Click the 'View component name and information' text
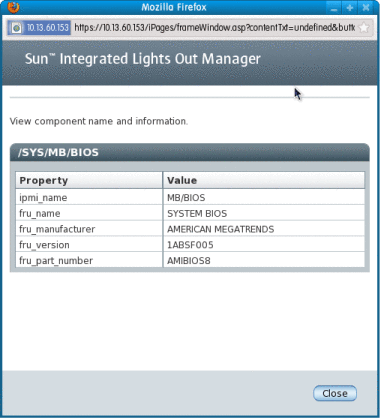This screenshot has height=418, width=380. [99, 121]
